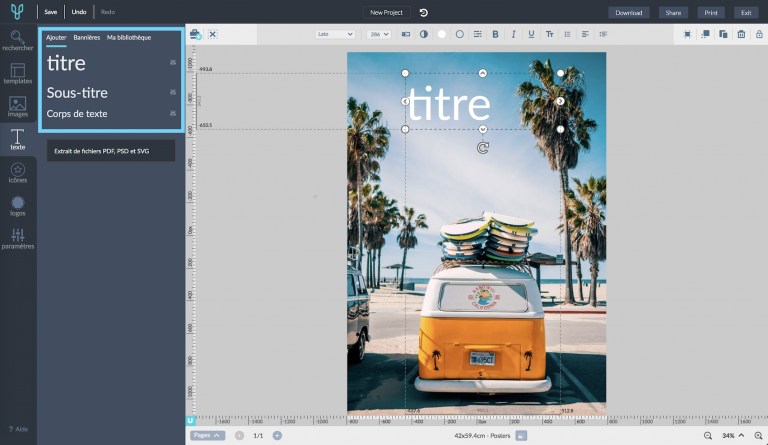Open the font size 286 dropdown
This screenshot has width=768, height=445.
379,34
